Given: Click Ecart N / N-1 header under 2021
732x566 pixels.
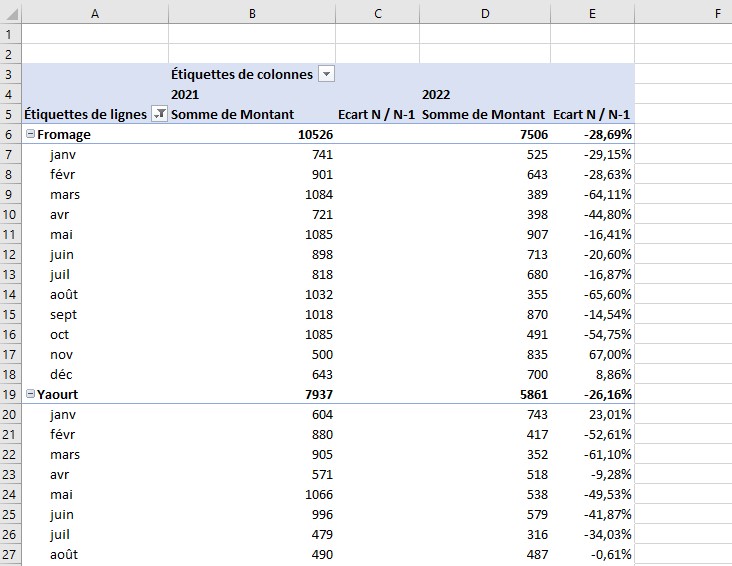Looking at the screenshot, I should (x=376, y=114).
